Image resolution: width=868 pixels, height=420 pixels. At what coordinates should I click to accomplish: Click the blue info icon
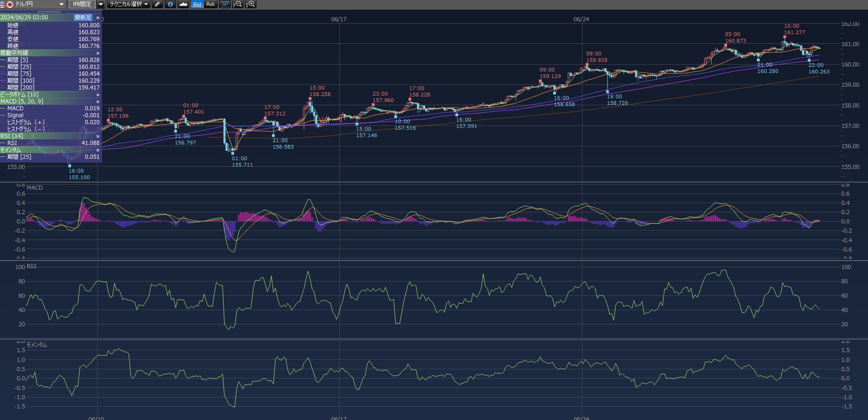pyautogui.click(x=170, y=4)
